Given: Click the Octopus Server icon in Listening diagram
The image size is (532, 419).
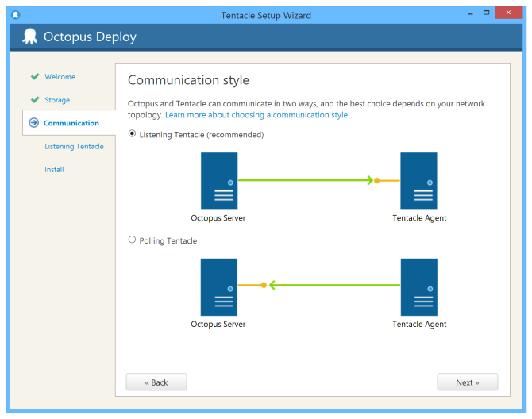Looking at the screenshot, I should [218, 181].
